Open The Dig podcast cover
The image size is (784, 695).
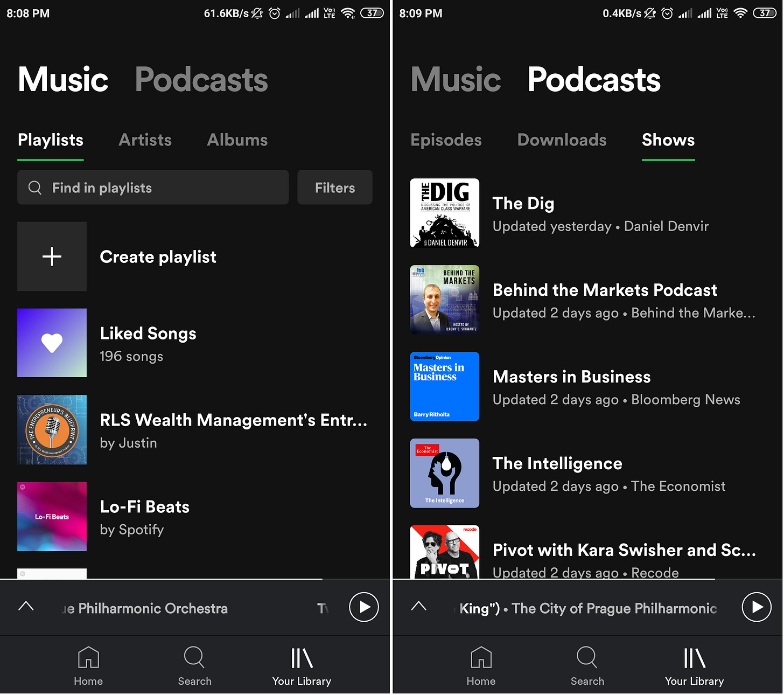[x=444, y=213]
